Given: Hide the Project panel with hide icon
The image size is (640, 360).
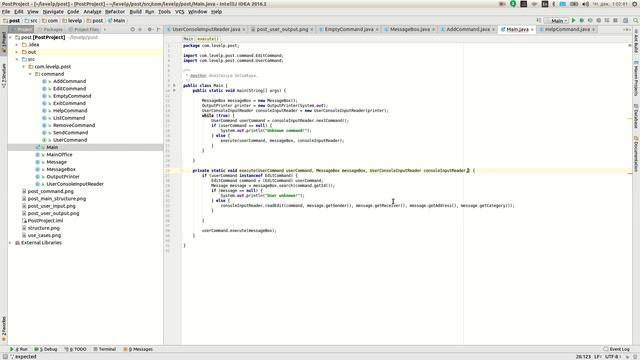Looking at the screenshot, I should coord(158,29).
